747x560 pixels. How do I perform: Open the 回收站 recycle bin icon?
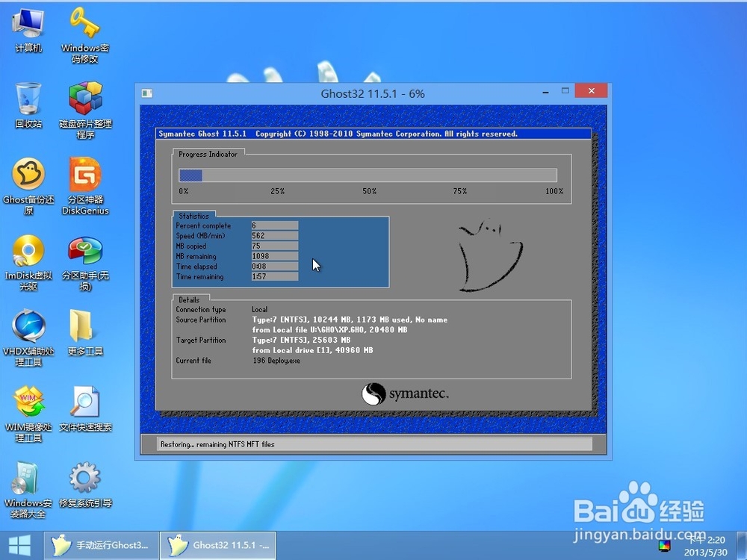pos(28,105)
